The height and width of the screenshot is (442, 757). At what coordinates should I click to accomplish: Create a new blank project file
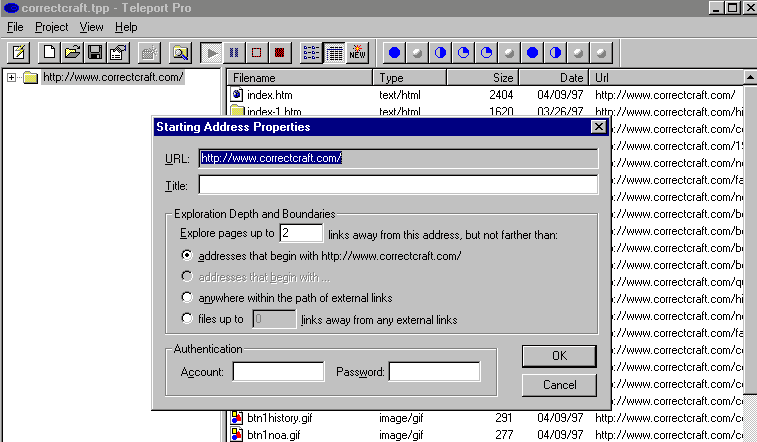point(49,53)
